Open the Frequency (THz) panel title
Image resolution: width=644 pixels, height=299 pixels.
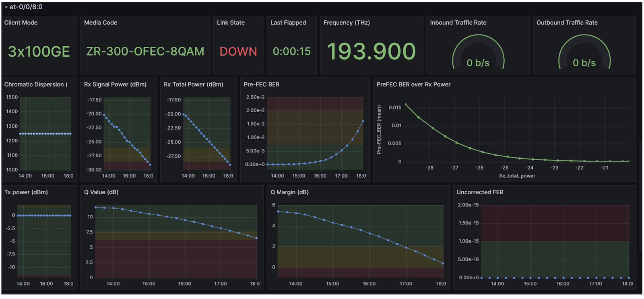347,23
